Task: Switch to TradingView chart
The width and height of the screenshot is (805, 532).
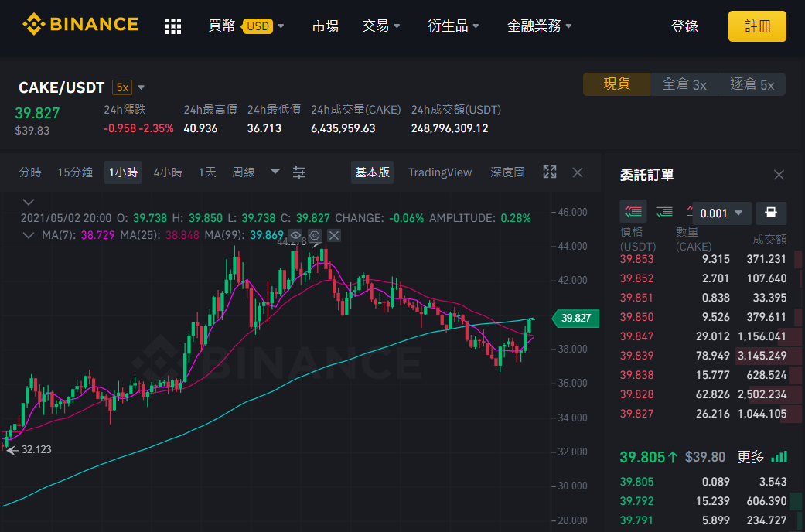Action: [440, 172]
